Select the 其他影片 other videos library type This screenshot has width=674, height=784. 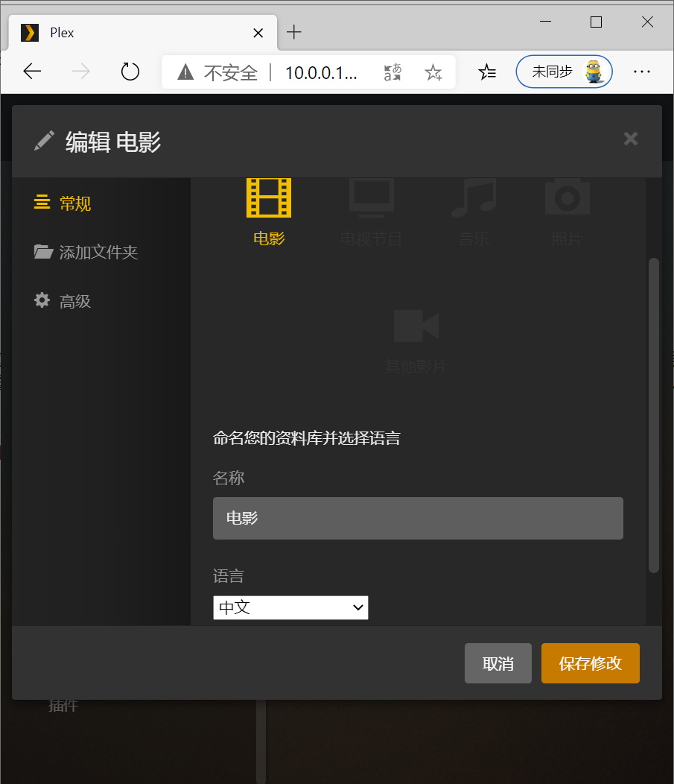pyautogui.click(x=416, y=341)
